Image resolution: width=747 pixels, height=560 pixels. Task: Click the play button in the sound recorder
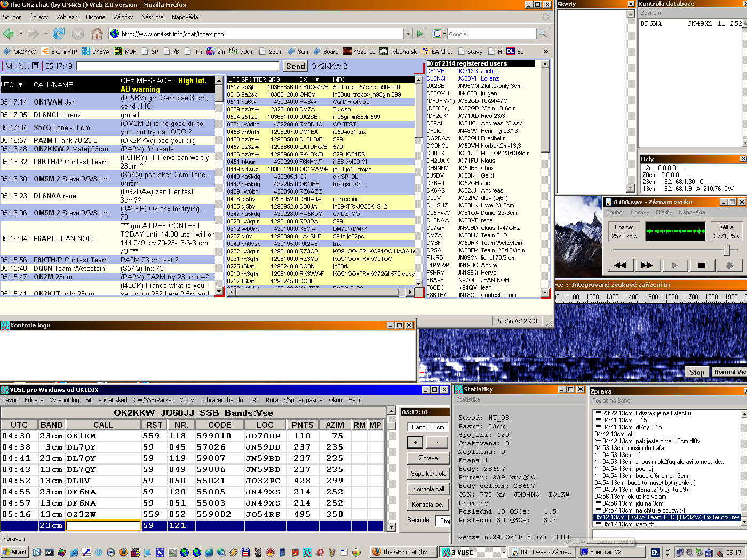point(674,265)
